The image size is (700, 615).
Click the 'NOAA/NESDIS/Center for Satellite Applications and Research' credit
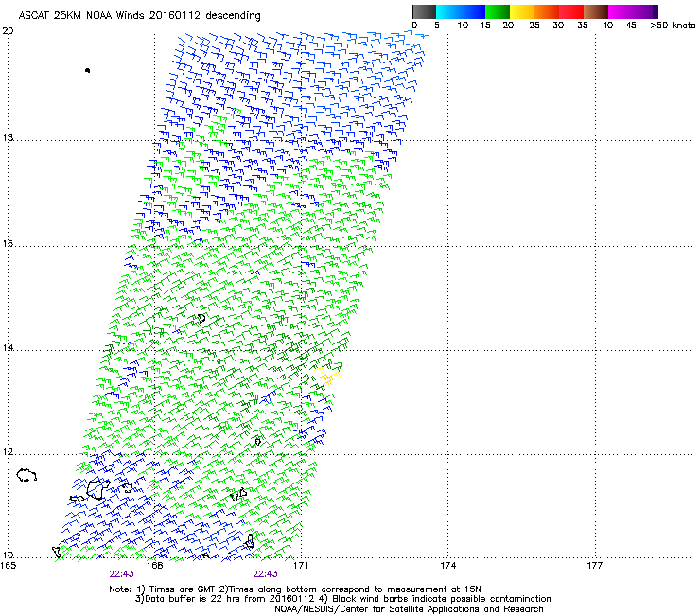coord(409,609)
